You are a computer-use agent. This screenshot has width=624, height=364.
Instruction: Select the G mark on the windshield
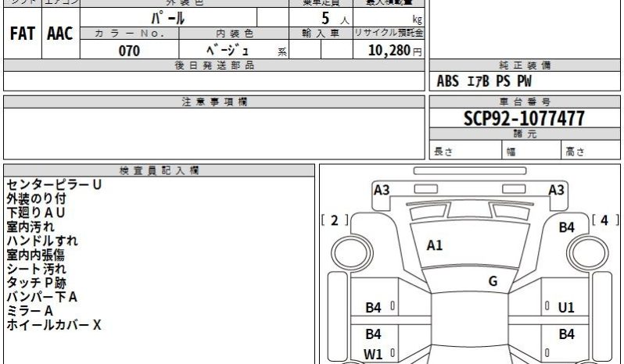493,281
